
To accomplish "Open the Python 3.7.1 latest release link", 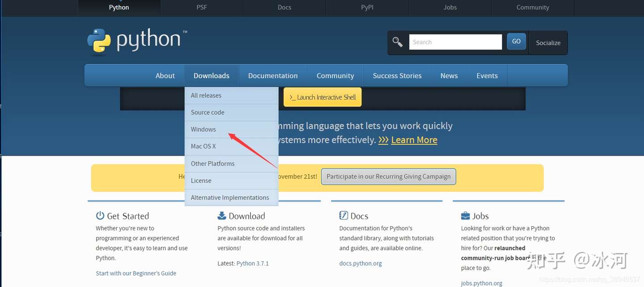I will [x=253, y=263].
